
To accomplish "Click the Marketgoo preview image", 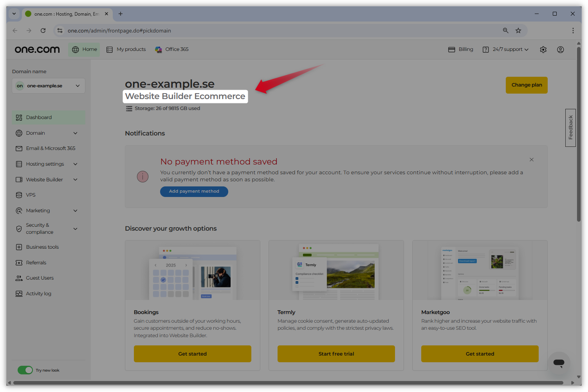I will click(x=480, y=270).
